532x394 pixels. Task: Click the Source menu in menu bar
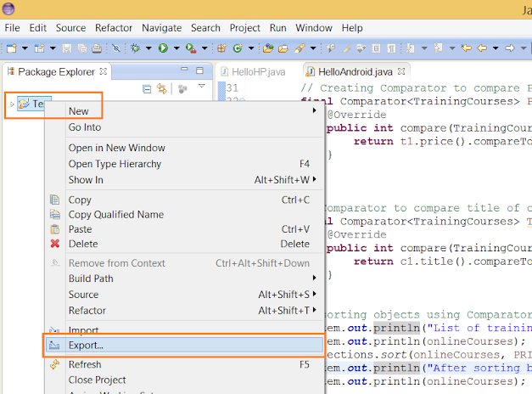tap(70, 28)
